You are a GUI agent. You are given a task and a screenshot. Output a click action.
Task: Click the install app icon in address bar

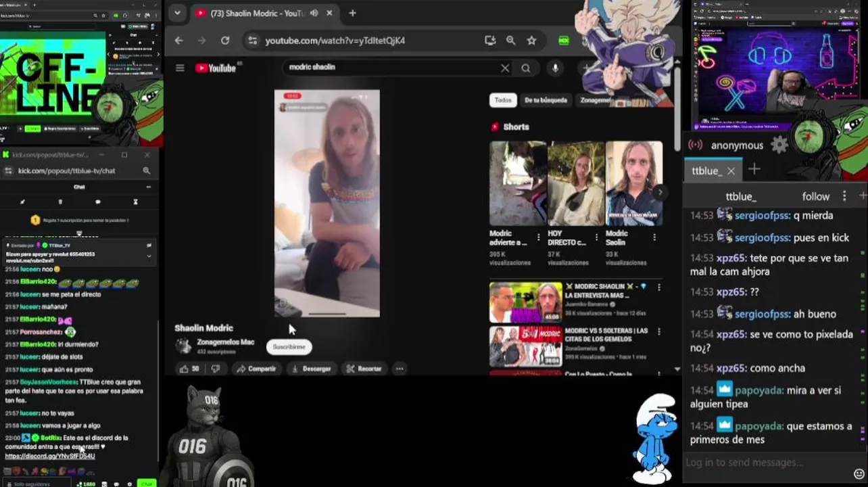coord(490,41)
